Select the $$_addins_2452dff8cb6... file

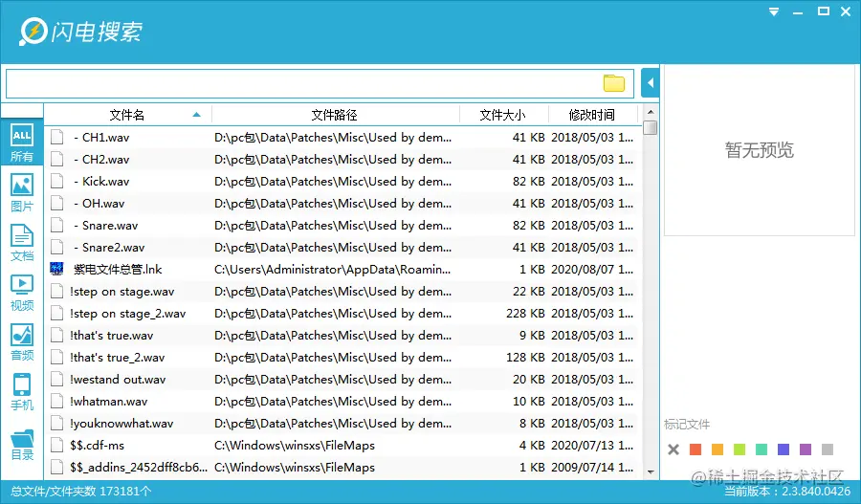tap(139, 468)
